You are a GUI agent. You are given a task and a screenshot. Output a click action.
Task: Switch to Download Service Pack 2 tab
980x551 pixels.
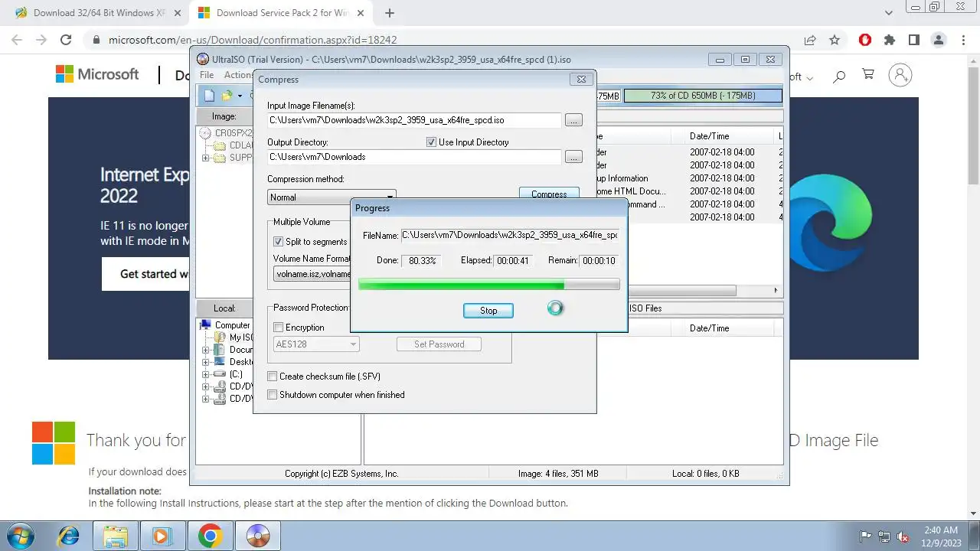pos(280,13)
